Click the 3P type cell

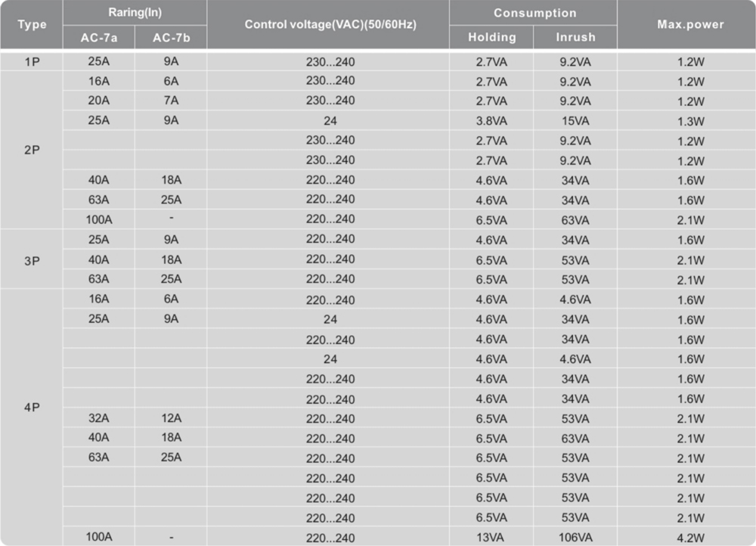(x=32, y=261)
